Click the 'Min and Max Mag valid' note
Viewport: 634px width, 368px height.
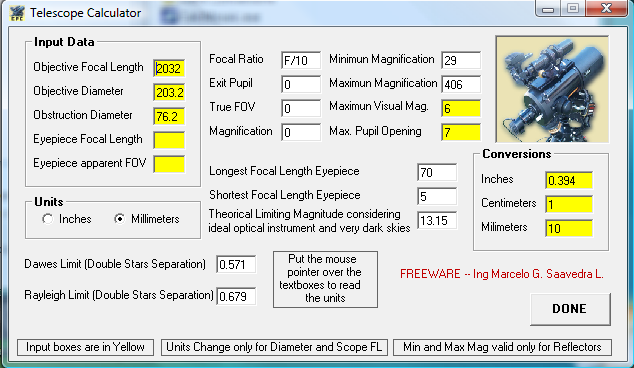tap(502, 347)
